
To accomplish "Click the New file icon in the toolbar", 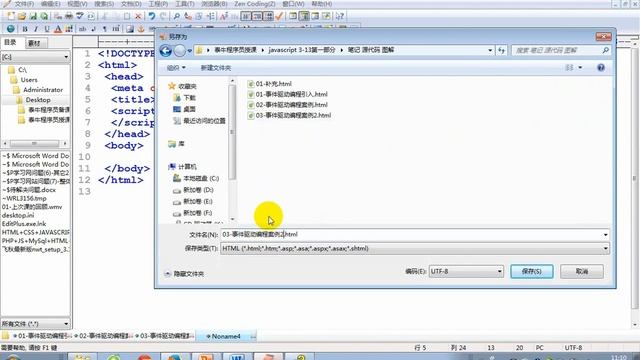I will coord(11,16).
